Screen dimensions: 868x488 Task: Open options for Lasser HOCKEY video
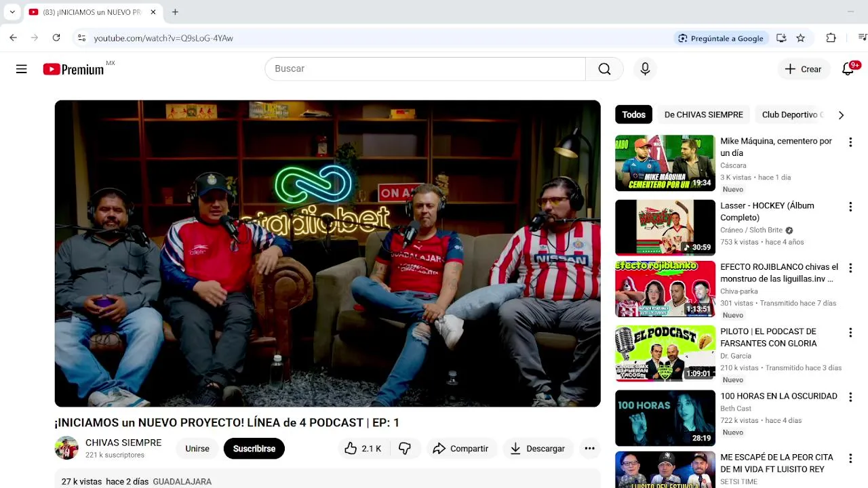pyautogui.click(x=850, y=207)
